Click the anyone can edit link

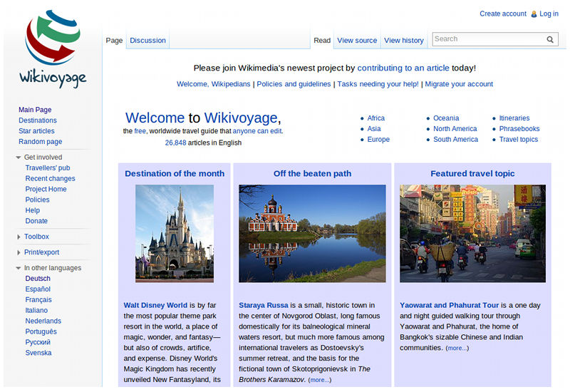coord(257,131)
